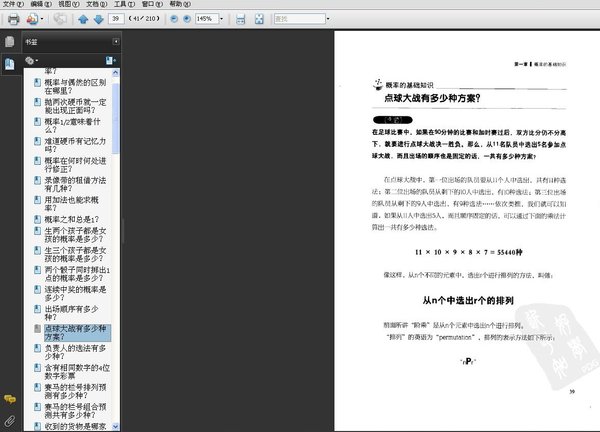The width and height of the screenshot is (600, 432).
Task: Toggle the Bookmarks panel icon
Action: [x=10, y=64]
